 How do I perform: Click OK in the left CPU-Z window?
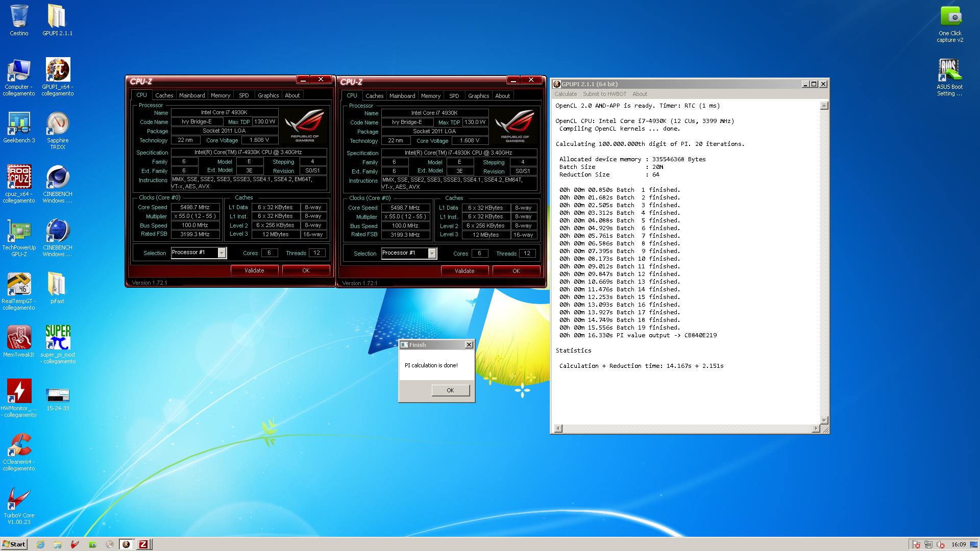click(x=306, y=270)
